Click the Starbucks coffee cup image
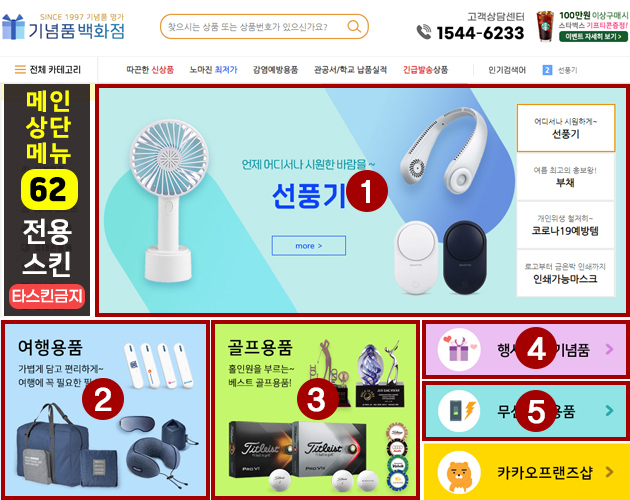The image size is (630, 500). tap(545, 26)
